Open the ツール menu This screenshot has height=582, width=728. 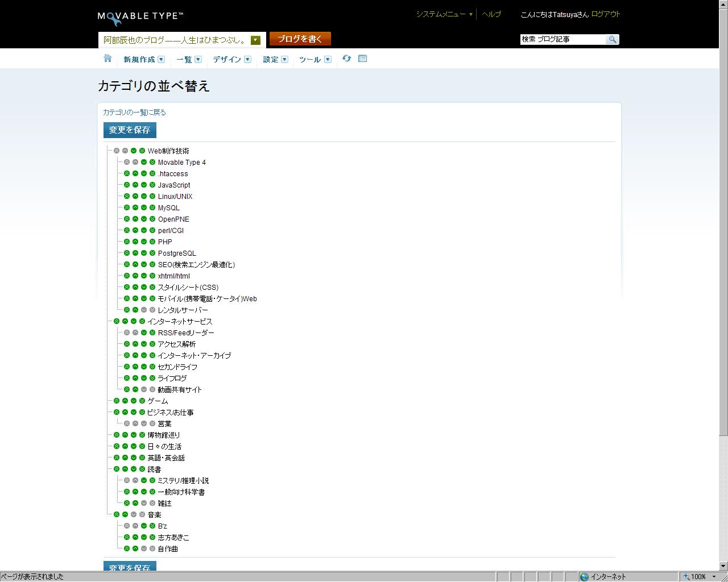pos(315,59)
